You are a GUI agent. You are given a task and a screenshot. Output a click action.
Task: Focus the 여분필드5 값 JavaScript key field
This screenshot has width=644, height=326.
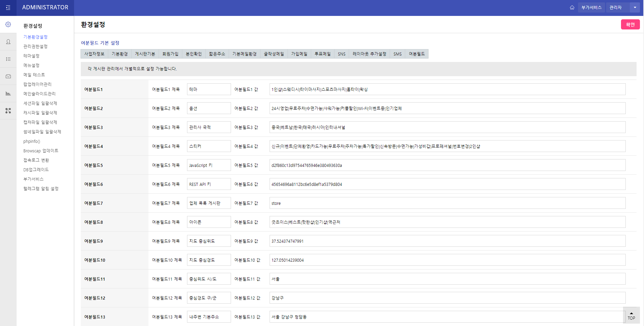(x=447, y=165)
